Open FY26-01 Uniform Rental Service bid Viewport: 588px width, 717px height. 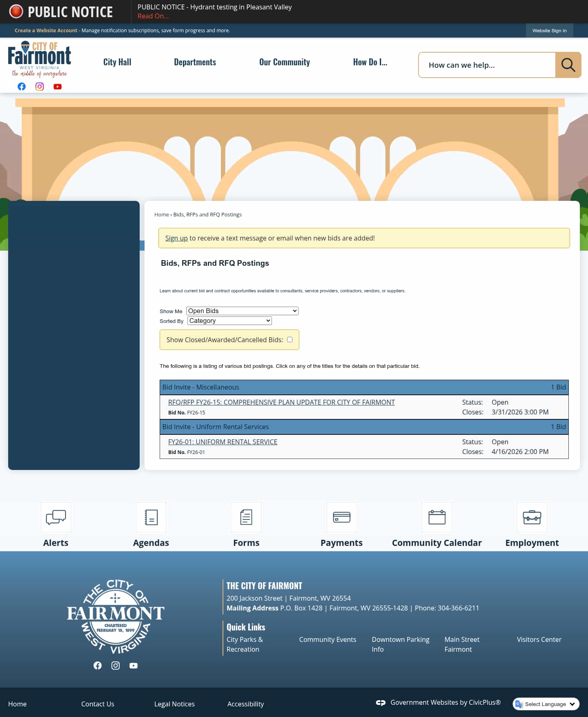coord(223,442)
